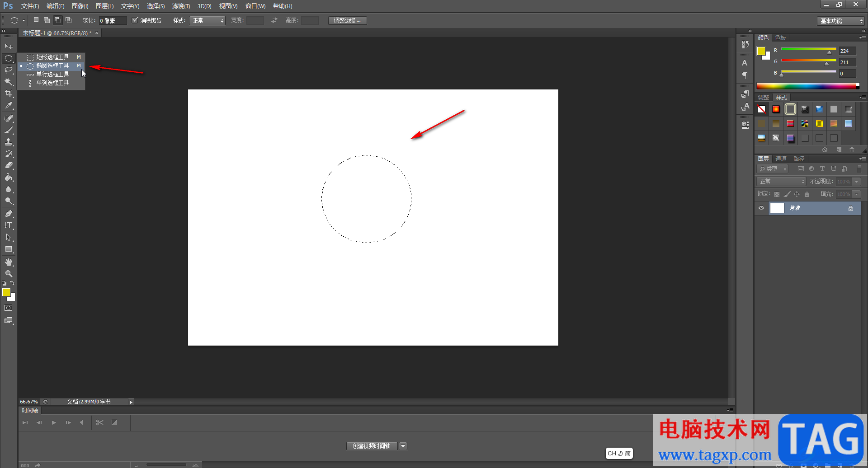Open the 3D panel icon

coord(745,125)
